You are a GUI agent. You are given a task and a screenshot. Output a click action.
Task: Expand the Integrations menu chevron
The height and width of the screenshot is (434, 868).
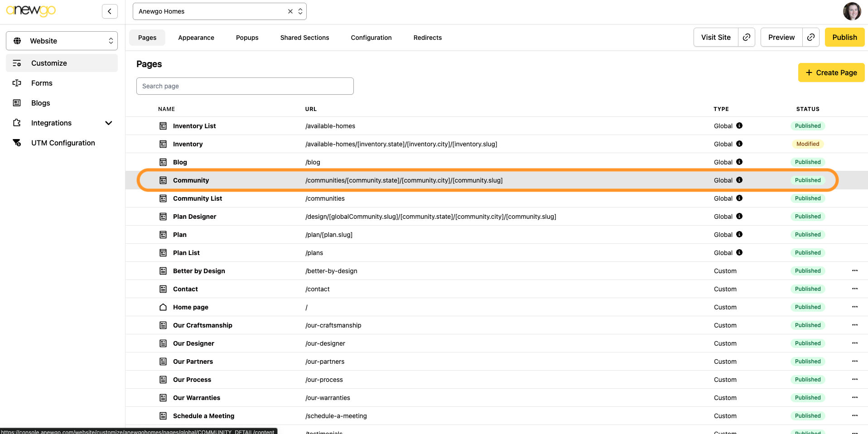tap(109, 123)
